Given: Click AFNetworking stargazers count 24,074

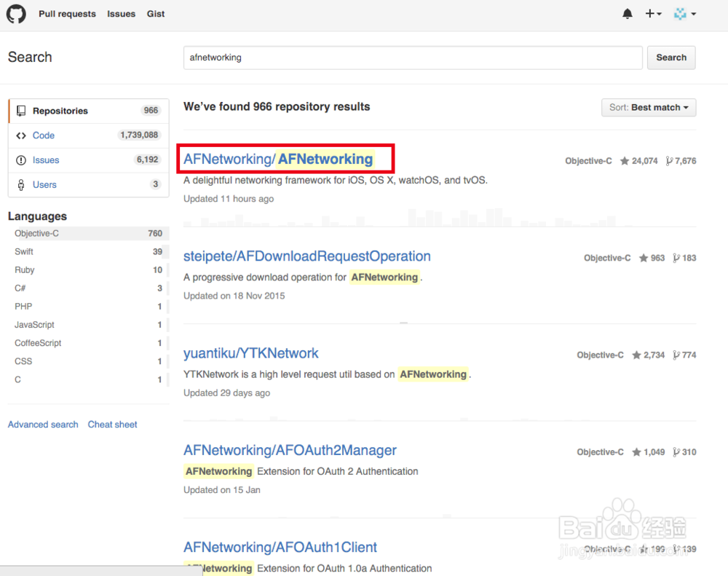Looking at the screenshot, I should tap(639, 161).
